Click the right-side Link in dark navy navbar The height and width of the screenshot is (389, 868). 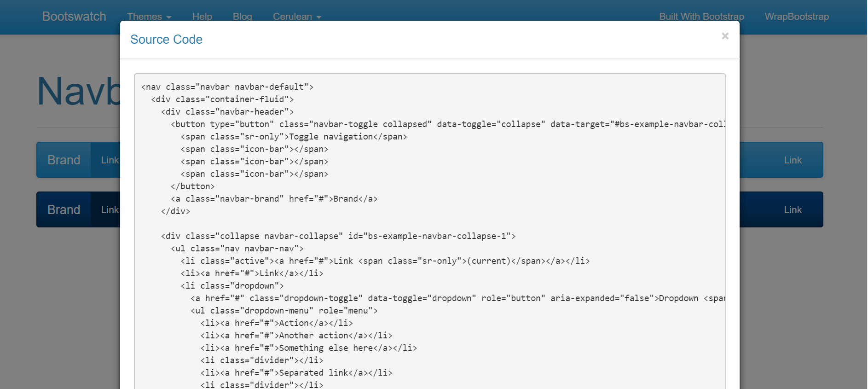(x=793, y=210)
